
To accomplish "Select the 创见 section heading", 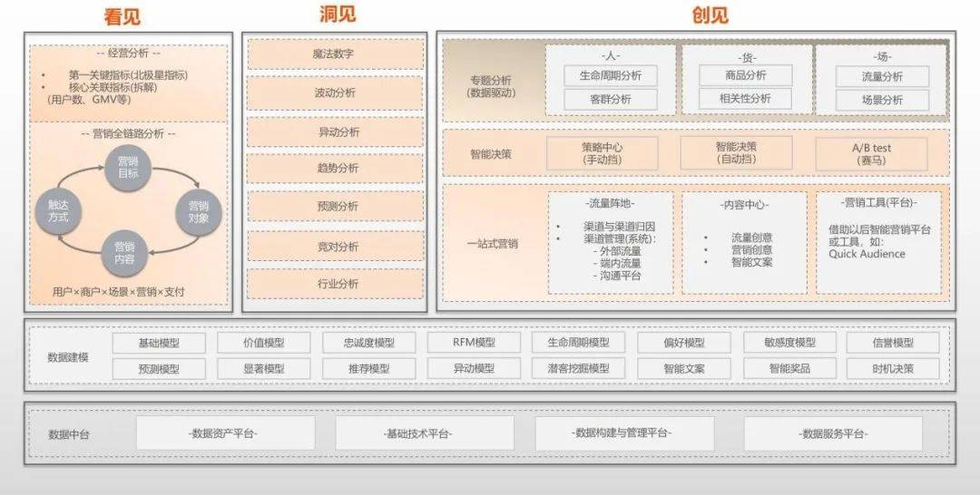I will pos(710,15).
